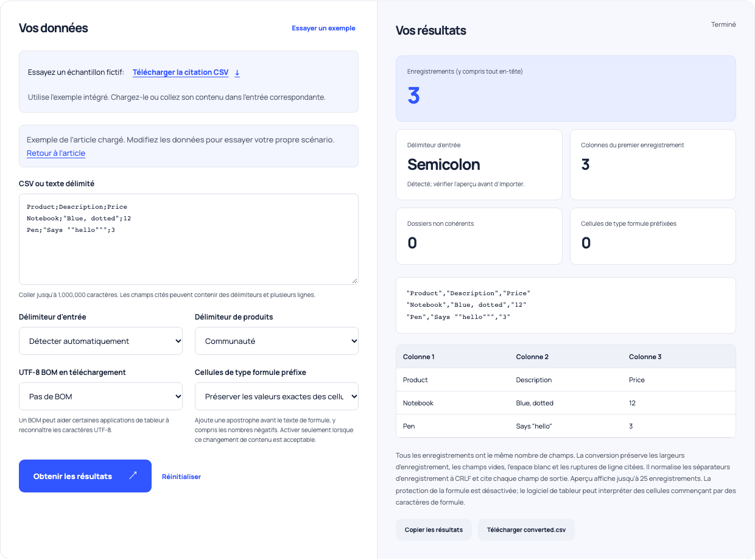755x560 pixels.
Task: Click the Copier les résultats button
Action: (434, 530)
